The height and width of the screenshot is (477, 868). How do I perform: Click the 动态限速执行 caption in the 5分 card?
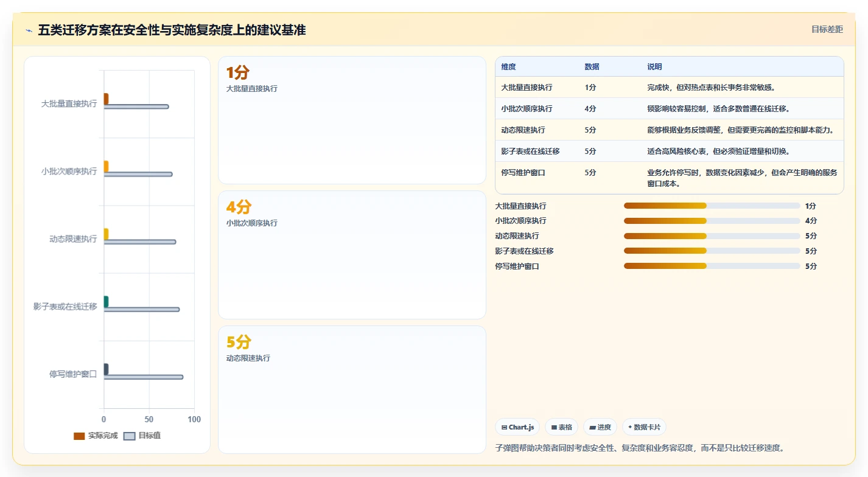[x=248, y=358]
